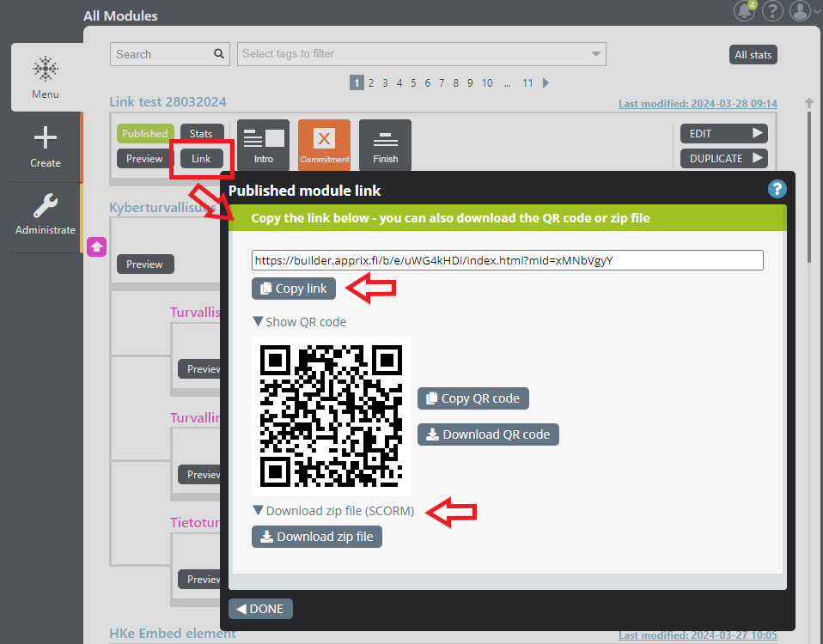Click the DUPLICATE button
The height and width of the screenshot is (644, 823).
tap(724, 158)
